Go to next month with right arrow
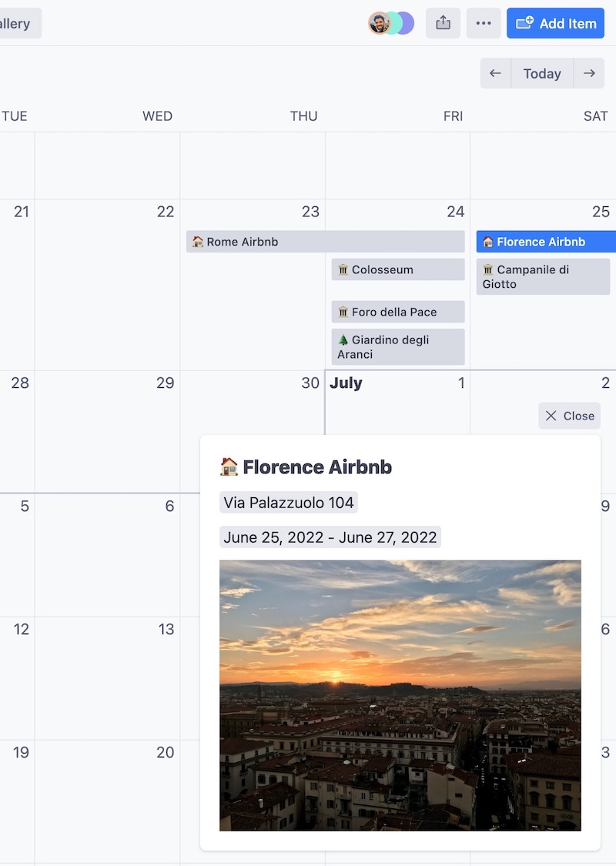This screenshot has width=616, height=866. click(589, 73)
